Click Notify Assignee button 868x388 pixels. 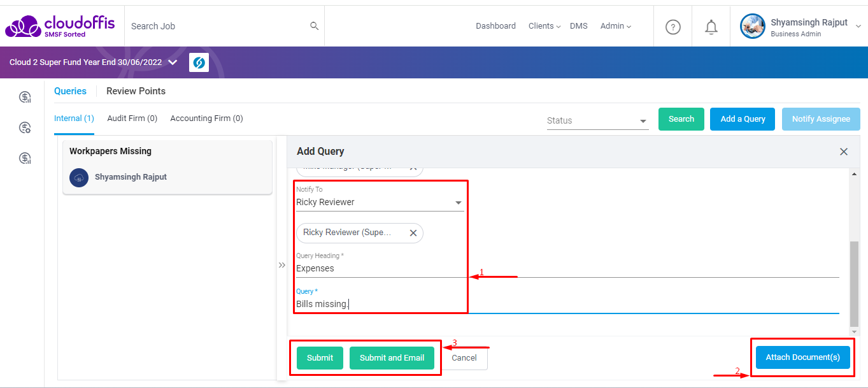[821, 119]
